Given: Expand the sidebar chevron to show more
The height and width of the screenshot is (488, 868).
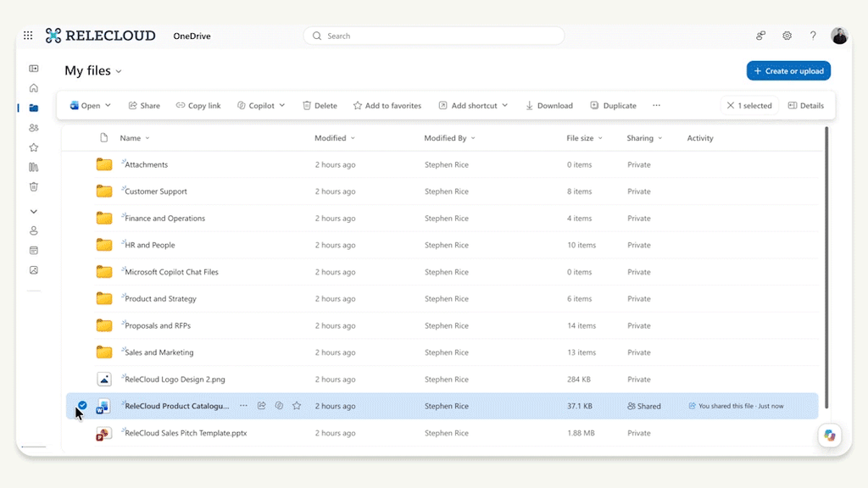Looking at the screenshot, I should pos(34,212).
